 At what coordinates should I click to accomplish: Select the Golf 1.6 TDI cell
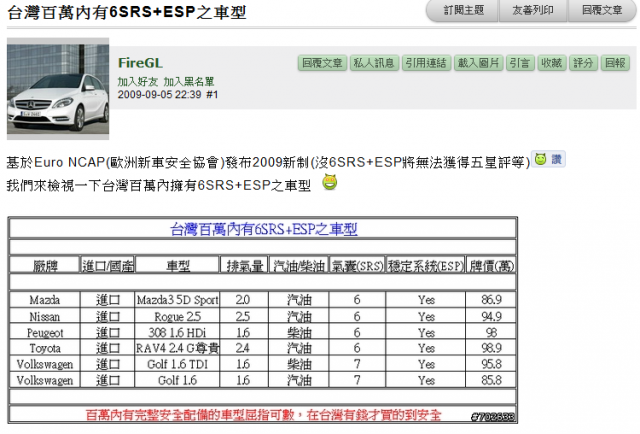click(178, 364)
